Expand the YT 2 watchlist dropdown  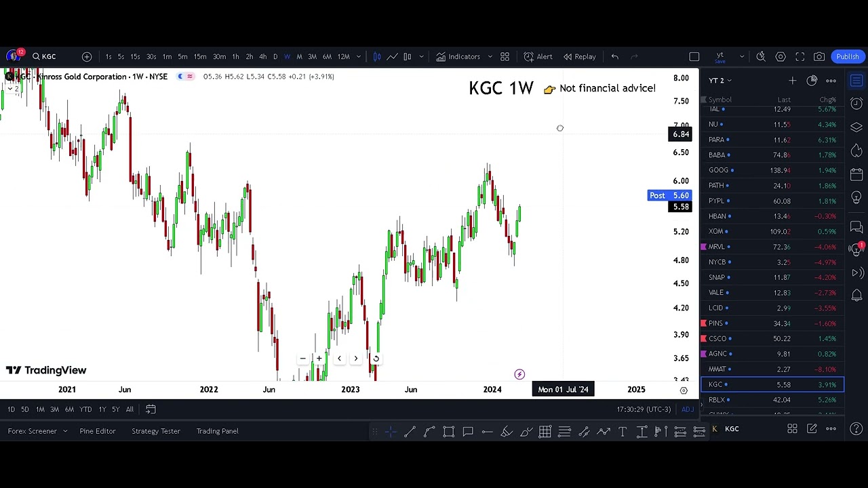[x=720, y=81]
